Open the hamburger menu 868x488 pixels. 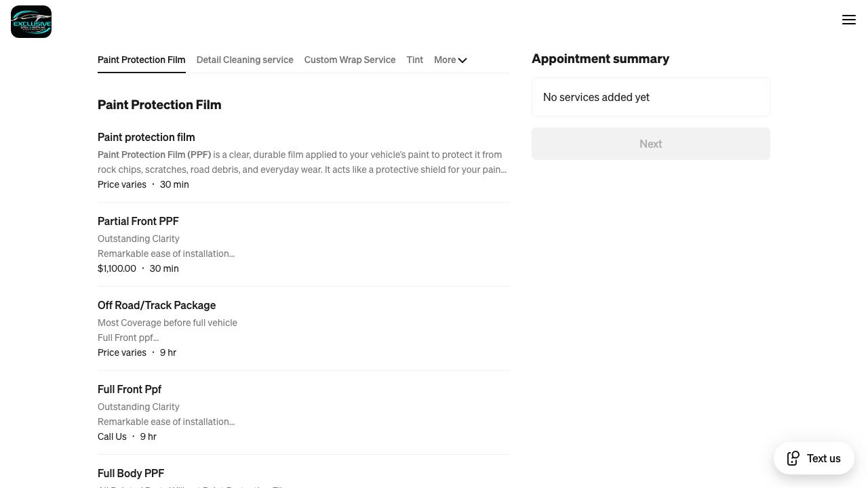tap(849, 20)
